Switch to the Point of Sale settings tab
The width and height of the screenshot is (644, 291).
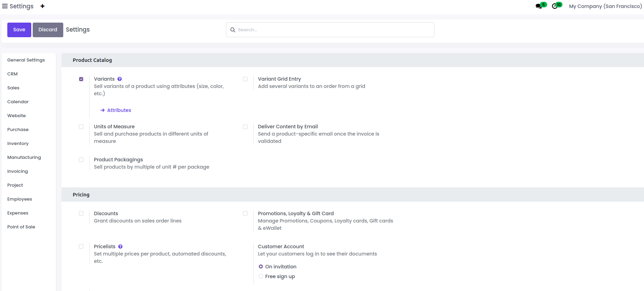(x=21, y=227)
